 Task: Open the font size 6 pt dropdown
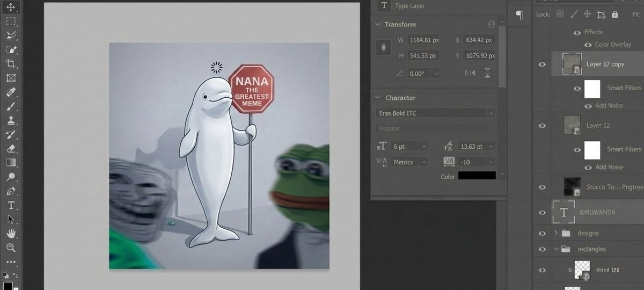(423, 146)
